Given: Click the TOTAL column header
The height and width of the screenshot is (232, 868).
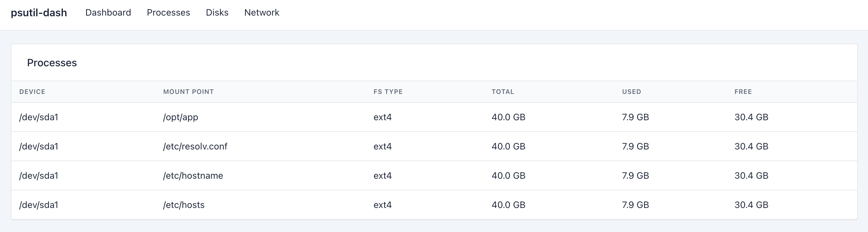Looking at the screenshot, I should [x=502, y=92].
